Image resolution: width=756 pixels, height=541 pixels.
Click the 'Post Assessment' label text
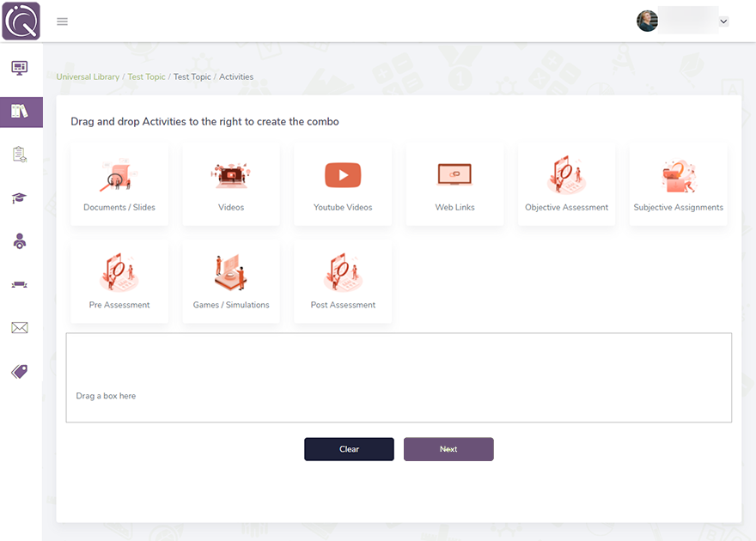coord(343,305)
